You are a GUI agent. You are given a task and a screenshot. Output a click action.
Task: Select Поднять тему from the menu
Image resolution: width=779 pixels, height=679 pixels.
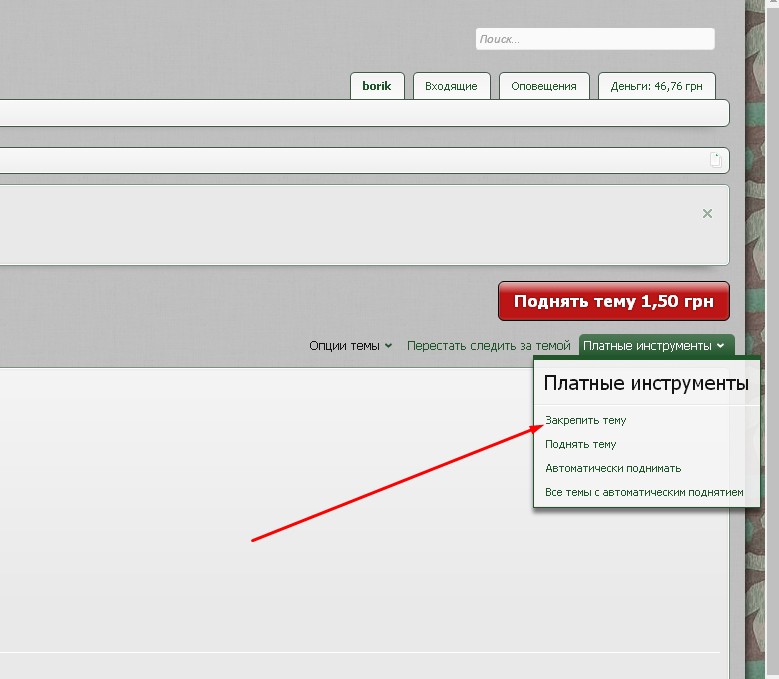pos(581,444)
